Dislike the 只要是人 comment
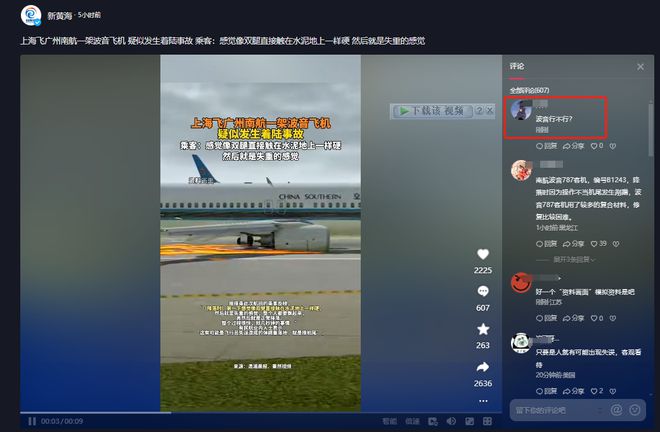This screenshot has height=432, width=660. point(613,391)
